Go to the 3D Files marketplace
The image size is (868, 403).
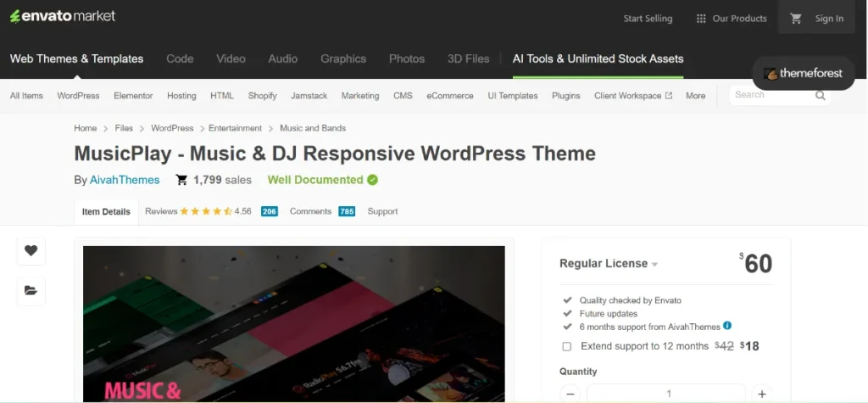(468, 59)
